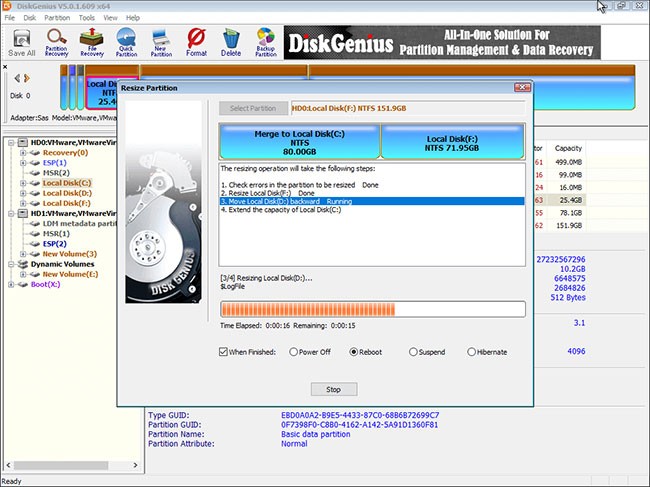Select Local Disk(D:) in the tree
Viewport: 650px width, 487px height.
66,193
